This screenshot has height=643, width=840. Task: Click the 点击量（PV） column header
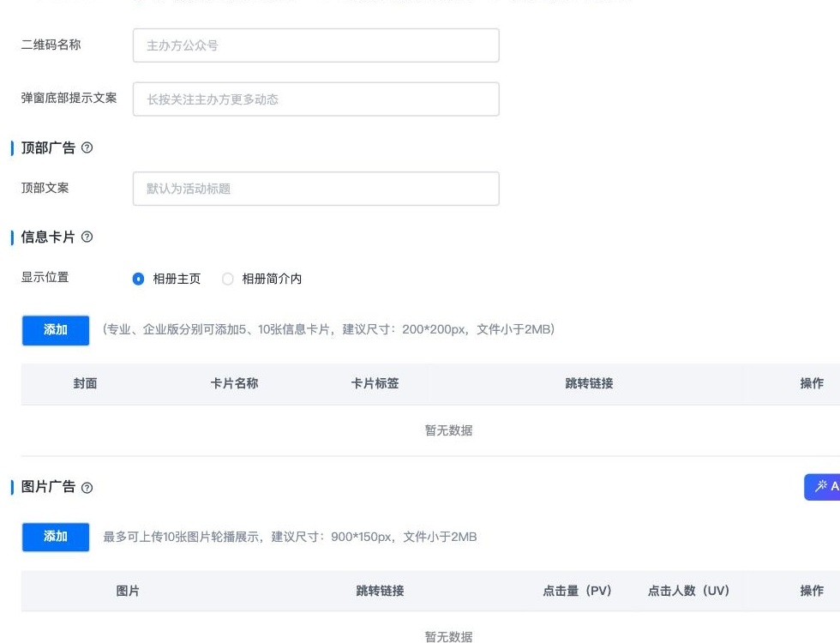pos(577,591)
